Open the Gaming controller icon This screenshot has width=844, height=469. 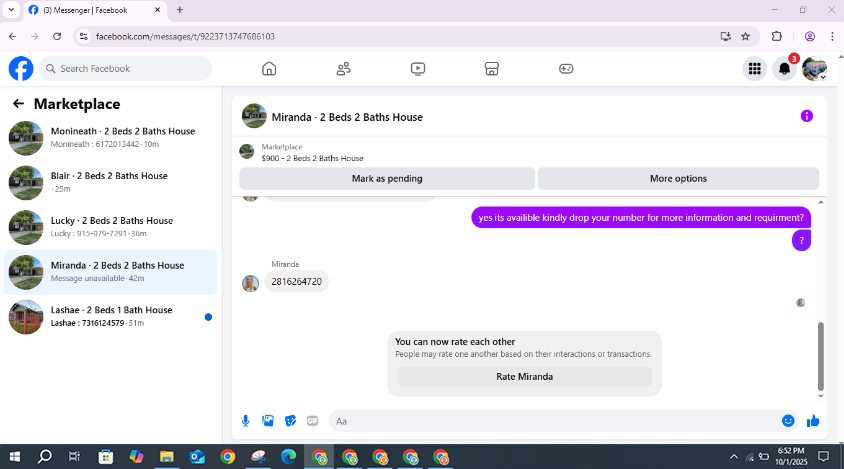point(566,69)
